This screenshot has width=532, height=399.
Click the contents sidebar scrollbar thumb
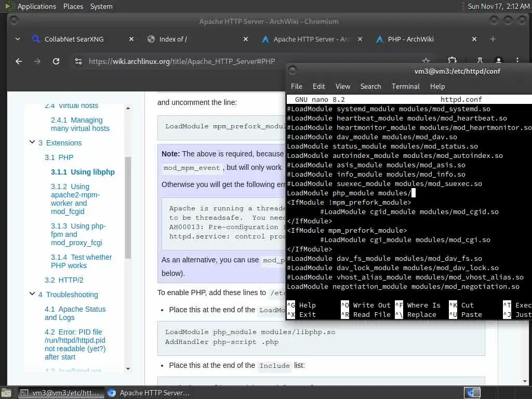click(128, 208)
